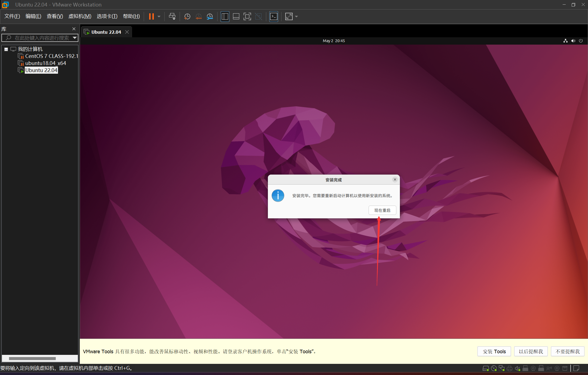The image size is (588, 375).
Task: Toggle the thumbnail bar view
Action: (236, 17)
